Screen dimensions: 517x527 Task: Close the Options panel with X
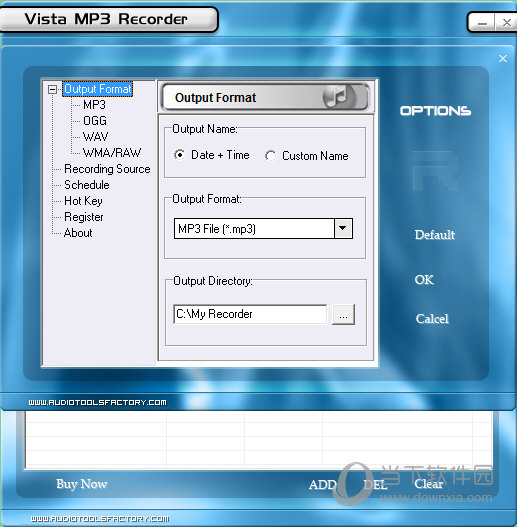tap(503, 58)
